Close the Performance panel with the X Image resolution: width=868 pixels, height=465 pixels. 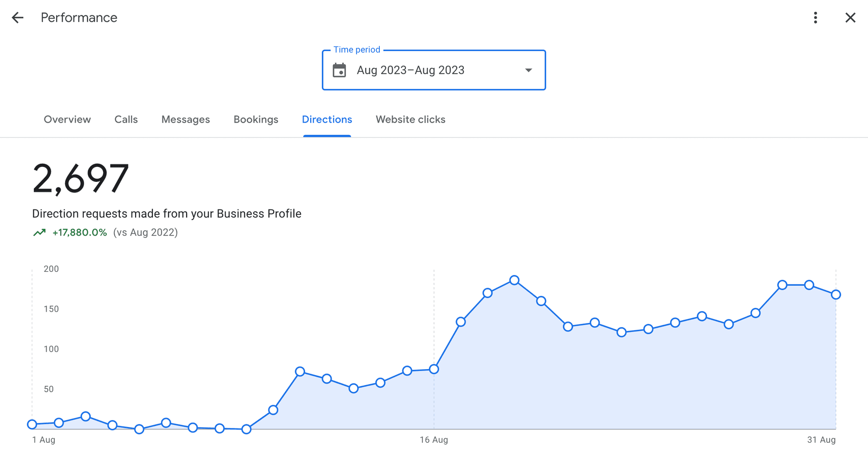[850, 17]
